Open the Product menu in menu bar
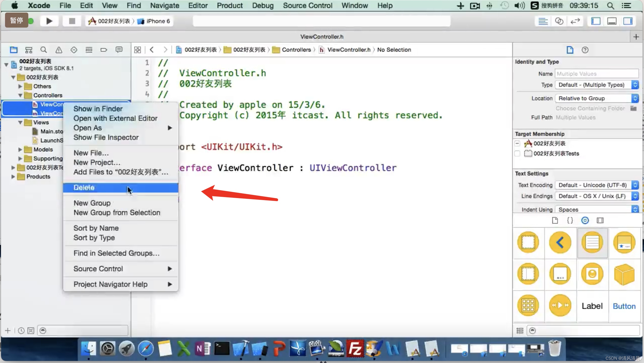Screen dimensions: 644x363 pos(230,6)
